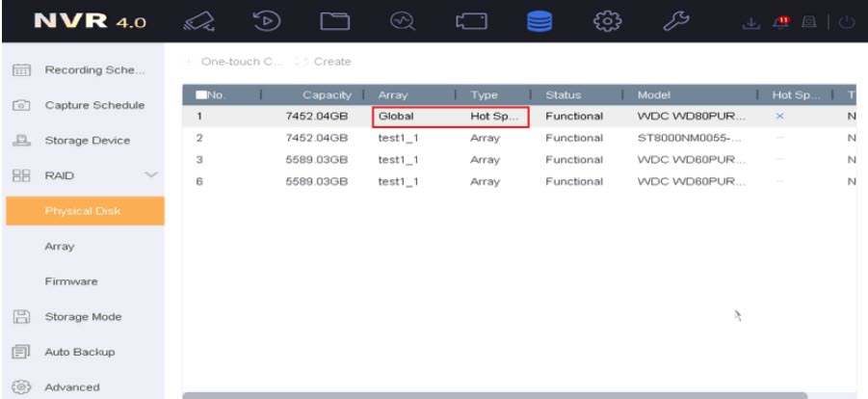
Task: Click the power shutdown icon
Action: pyautogui.click(x=849, y=20)
